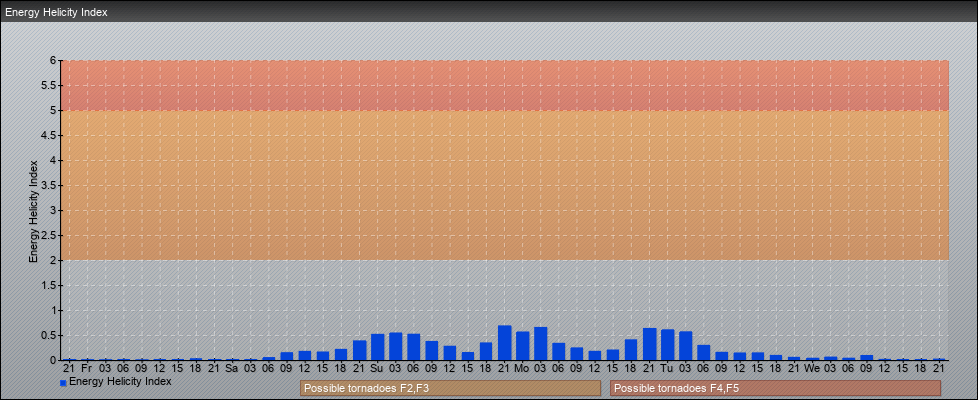
Task: Click the 3.5 value on the vertical axis
Action: click(x=50, y=185)
